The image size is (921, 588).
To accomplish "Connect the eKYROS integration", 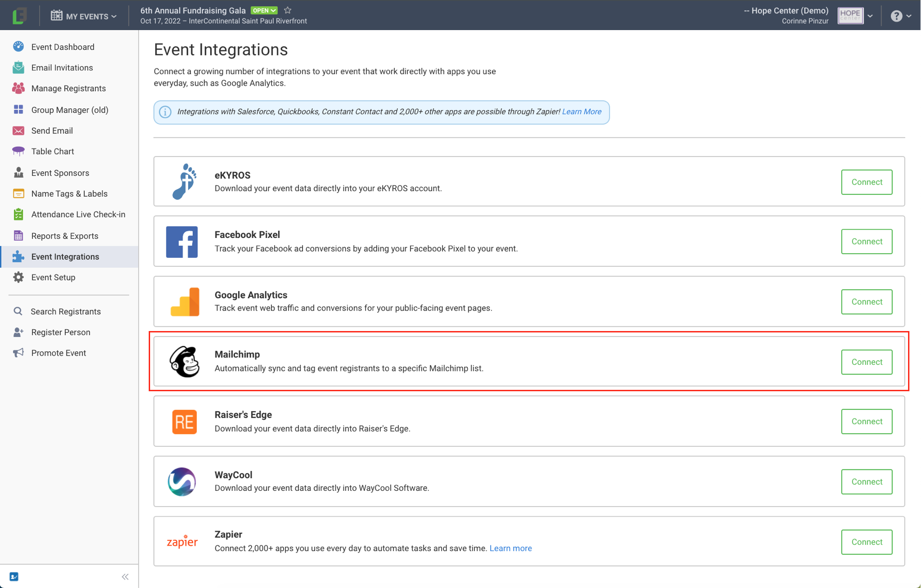I will [x=866, y=182].
